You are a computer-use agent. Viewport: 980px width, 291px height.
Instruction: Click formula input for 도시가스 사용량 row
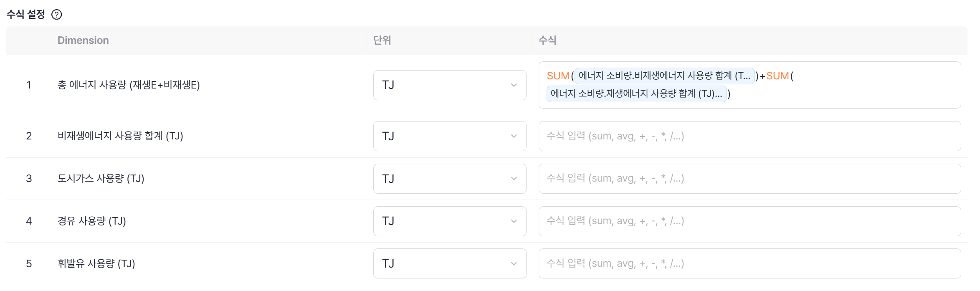(x=749, y=179)
